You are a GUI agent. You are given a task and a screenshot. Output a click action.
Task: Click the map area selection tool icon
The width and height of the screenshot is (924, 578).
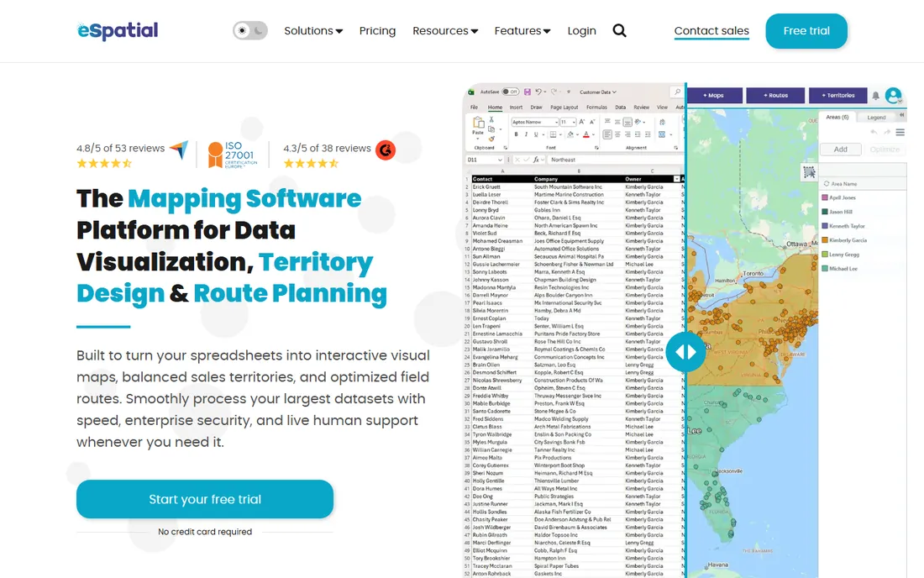[809, 172]
